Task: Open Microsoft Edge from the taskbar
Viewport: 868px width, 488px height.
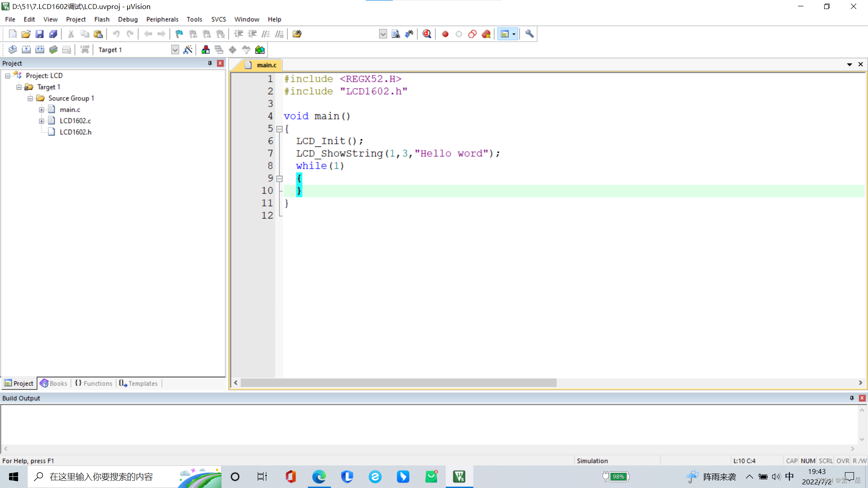Action: click(x=319, y=477)
